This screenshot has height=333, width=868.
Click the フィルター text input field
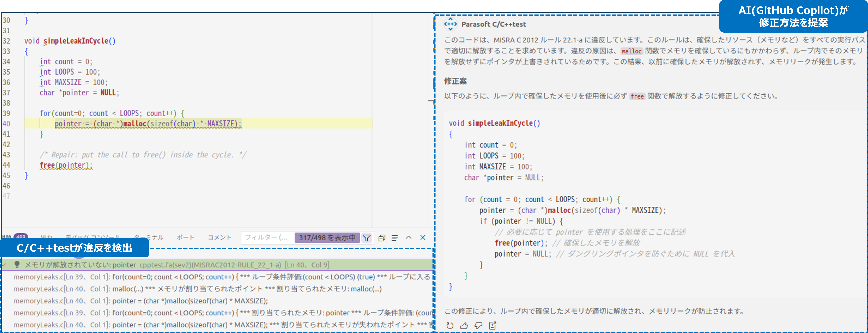tap(266, 237)
